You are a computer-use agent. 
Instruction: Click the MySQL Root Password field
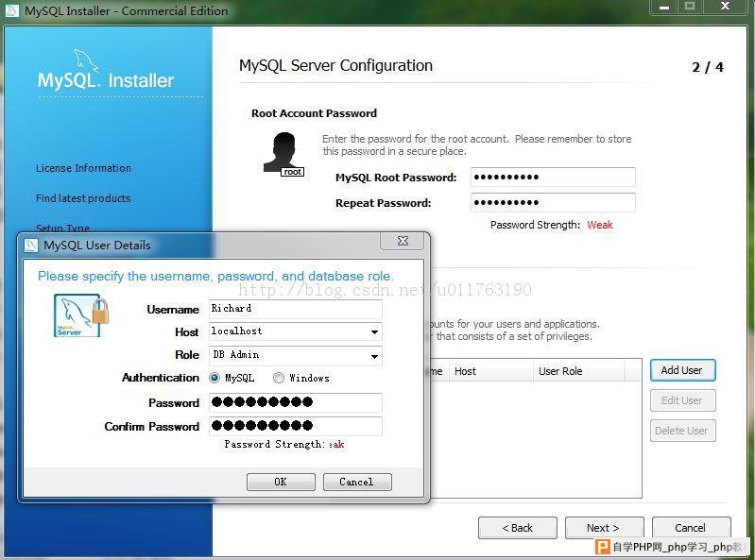[553, 177]
